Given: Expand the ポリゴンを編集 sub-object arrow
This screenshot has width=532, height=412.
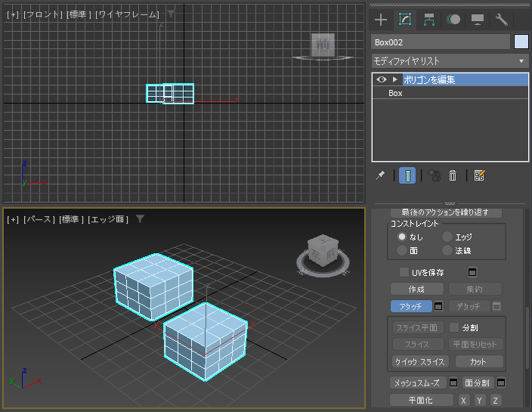Looking at the screenshot, I should 394,79.
